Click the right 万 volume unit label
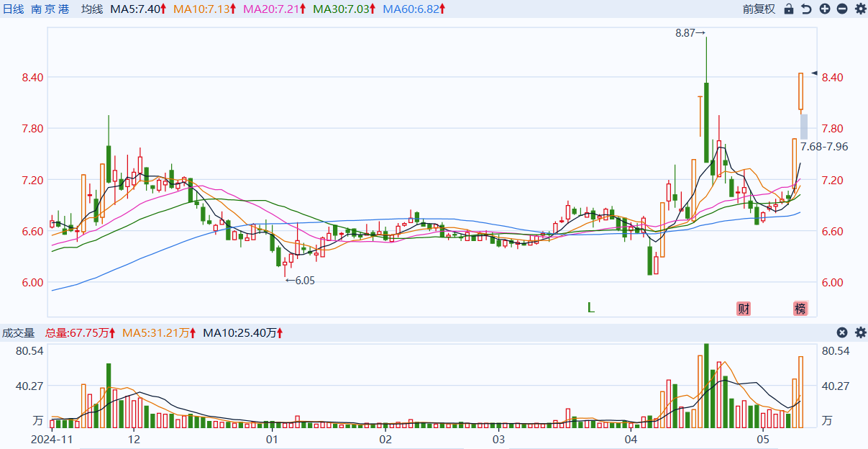Screen dimensions: 868x449 (x=827, y=419)
